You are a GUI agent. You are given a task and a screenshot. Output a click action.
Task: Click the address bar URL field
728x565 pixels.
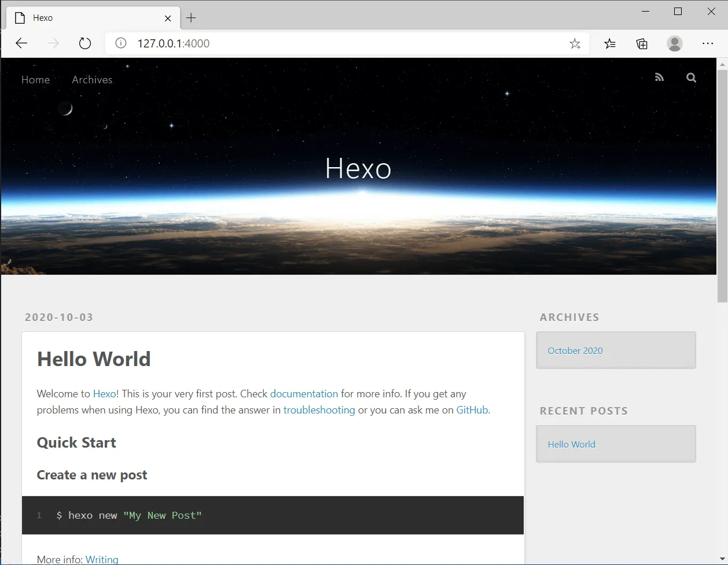(x=336, y=43)
